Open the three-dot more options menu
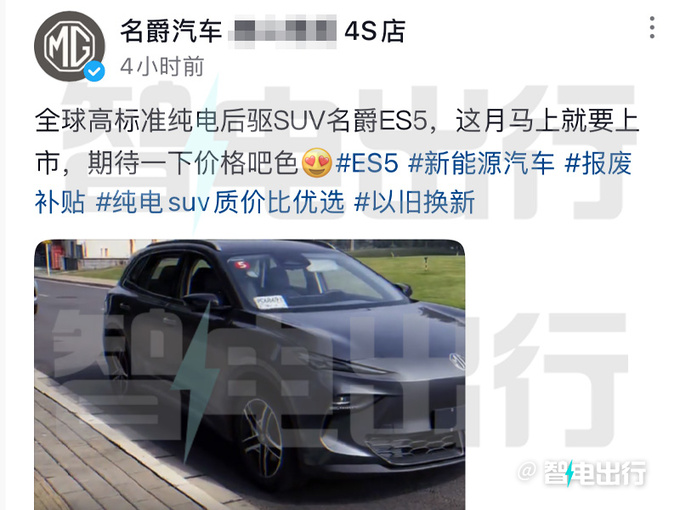 click(652, 28)
